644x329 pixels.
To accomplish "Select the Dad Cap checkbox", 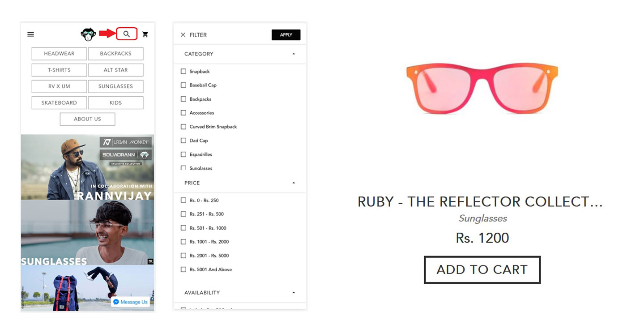I will pyautogui.click(x=183, y=141).
